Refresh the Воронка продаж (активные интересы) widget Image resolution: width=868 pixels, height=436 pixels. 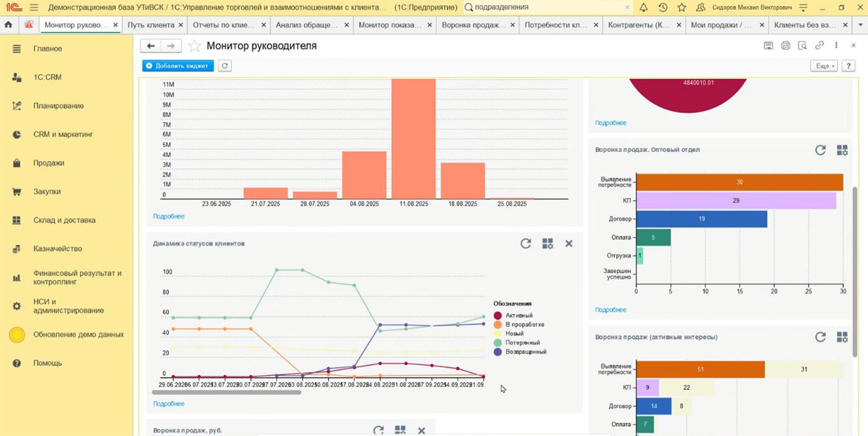820,337
